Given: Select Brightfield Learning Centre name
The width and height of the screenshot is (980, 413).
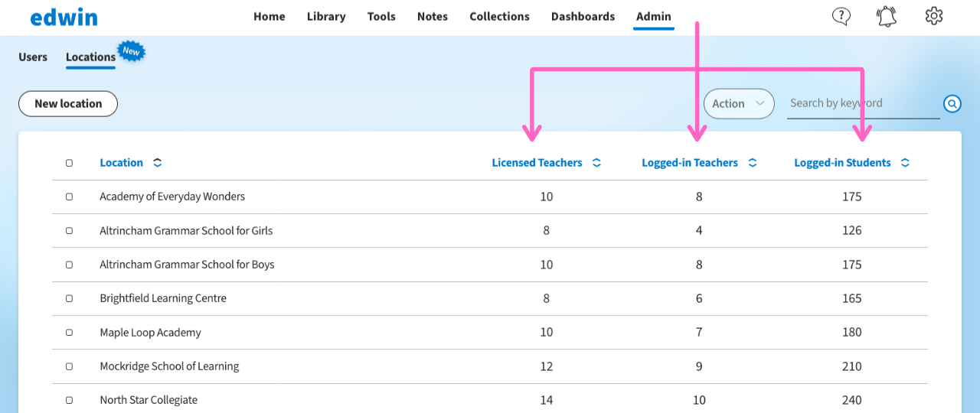Looking at the screenshot, I should tap(163, 298).
